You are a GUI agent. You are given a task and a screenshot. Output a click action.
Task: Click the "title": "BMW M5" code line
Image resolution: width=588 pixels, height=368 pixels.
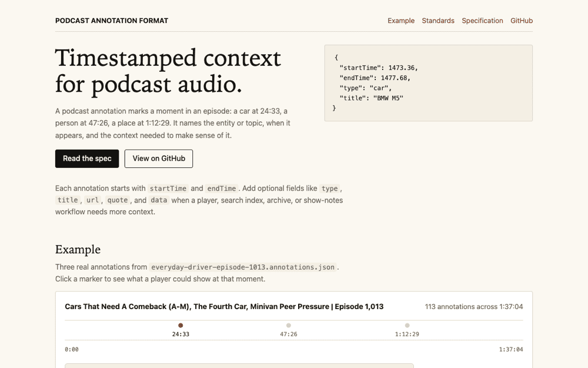click(x=371, y=98)
